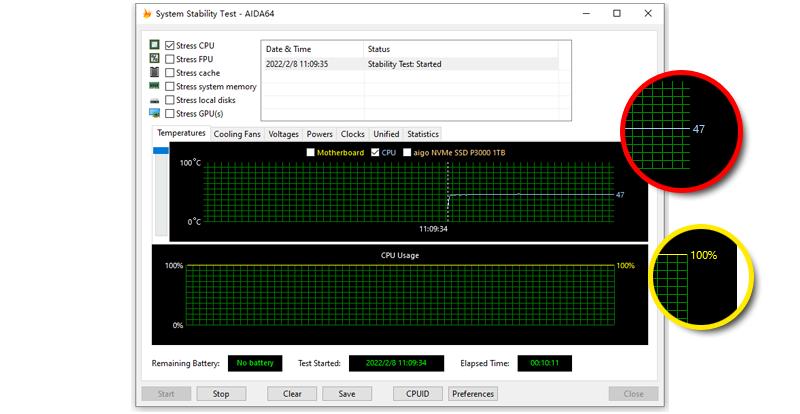The height and width of the screenshot is (414, 800).
Task: Select the Statistics tab
Action: [x=423, y=134]
